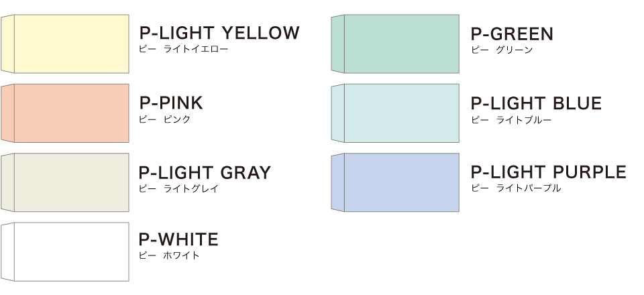
Task: Click the "P-LIGHT BLUE" heading text
Action: pyautogui.click(x=536, y=103)
